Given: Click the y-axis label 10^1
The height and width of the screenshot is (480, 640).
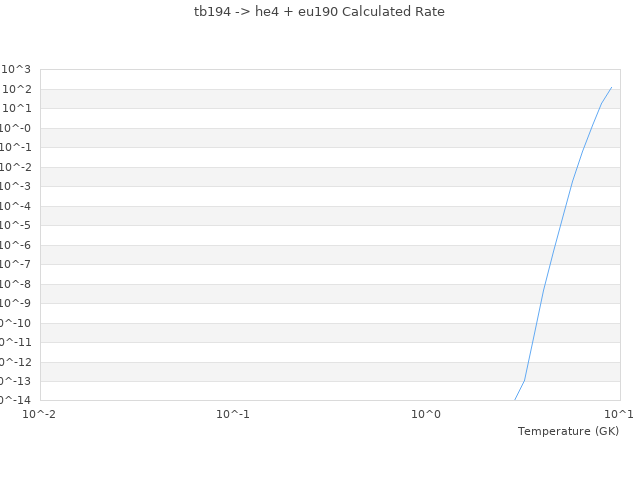Looking at the screenshot, I should pyautogui.click(x=17, y=108).
